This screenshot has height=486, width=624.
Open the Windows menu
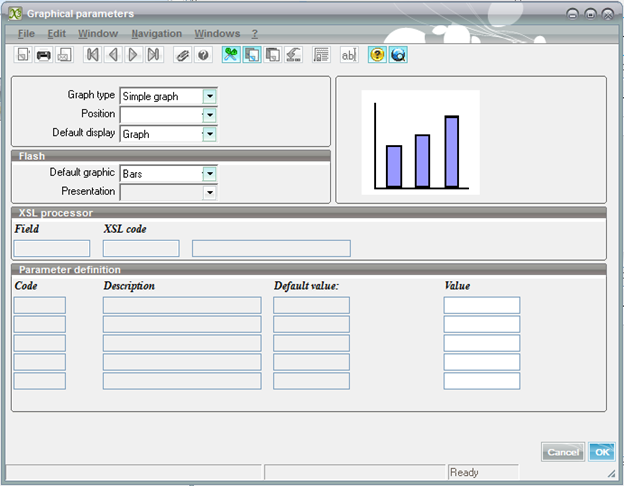click(x=217, y=34)
